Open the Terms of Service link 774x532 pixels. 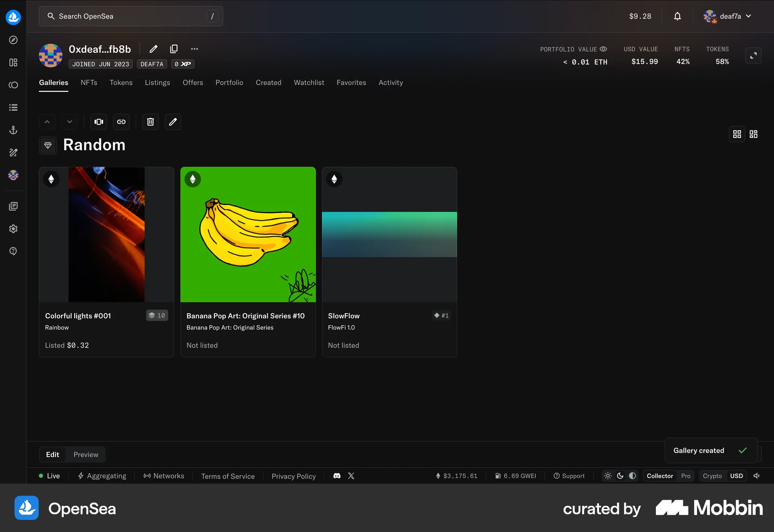click(228, 476)
